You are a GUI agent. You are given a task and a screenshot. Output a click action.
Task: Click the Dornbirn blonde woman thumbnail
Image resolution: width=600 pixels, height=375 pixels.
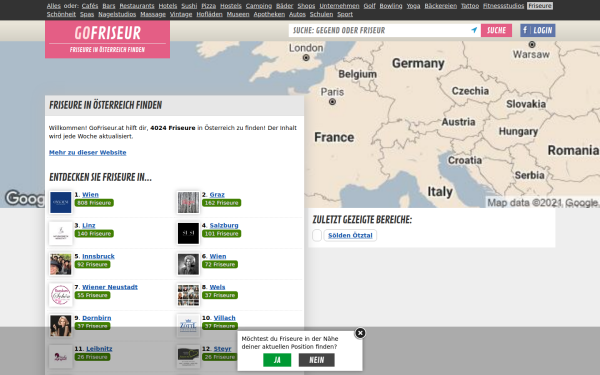60,326
